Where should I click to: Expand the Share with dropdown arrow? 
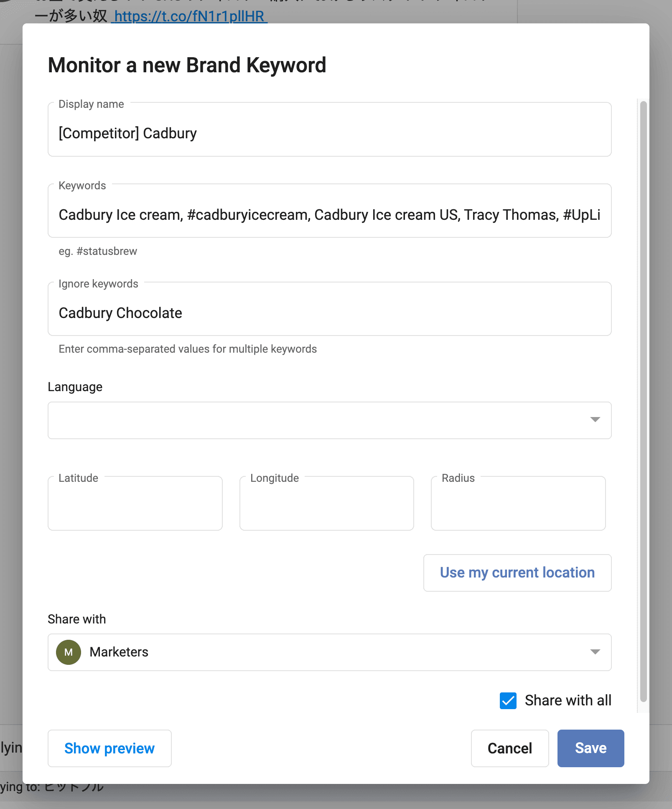(595, 652)
